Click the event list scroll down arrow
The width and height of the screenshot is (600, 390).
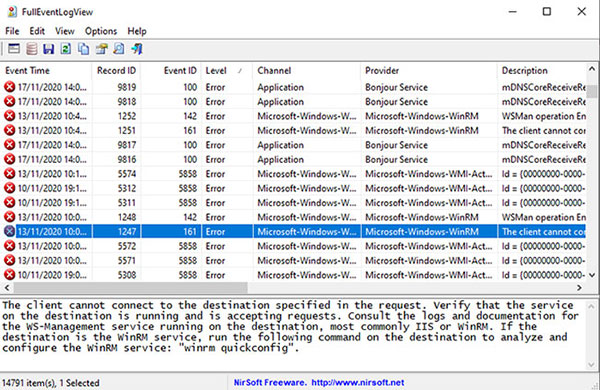click(x=592, y=275)
